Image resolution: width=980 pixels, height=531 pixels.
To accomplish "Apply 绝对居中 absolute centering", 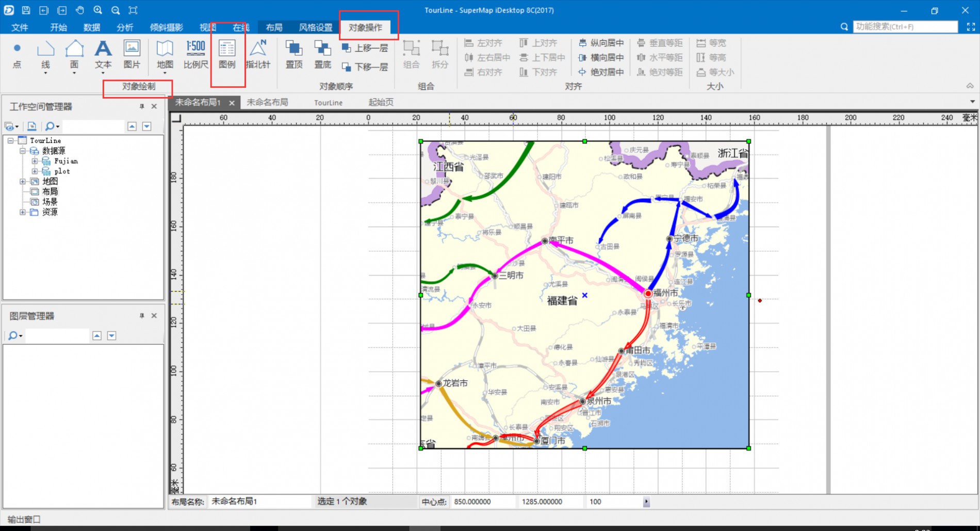I will pyautogui.click(x=601, y=72).
